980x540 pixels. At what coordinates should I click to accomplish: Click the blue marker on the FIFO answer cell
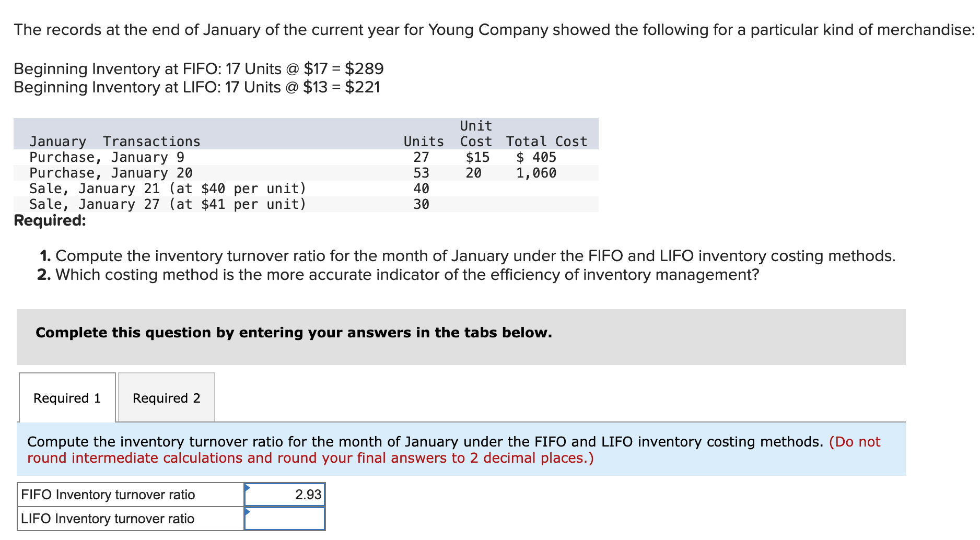248,487
